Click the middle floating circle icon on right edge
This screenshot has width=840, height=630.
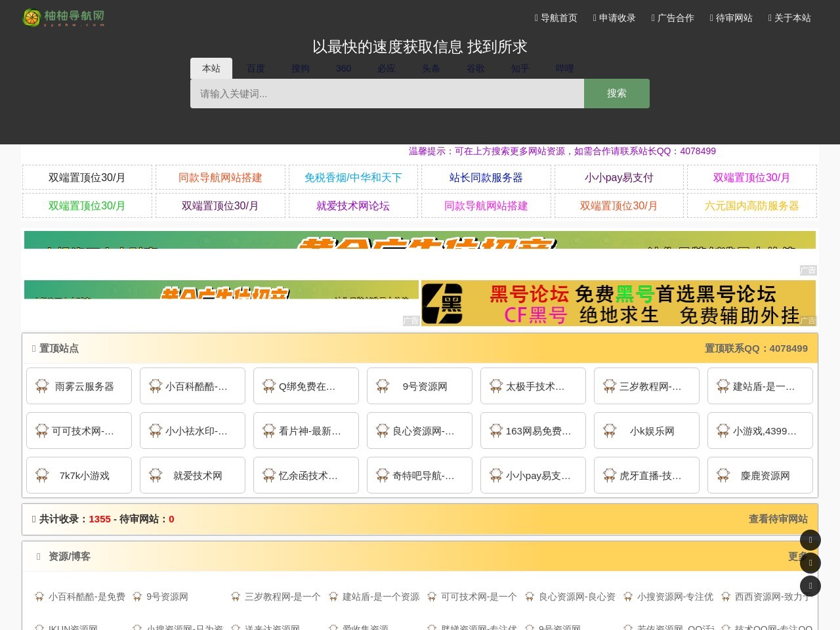(810, 563)
